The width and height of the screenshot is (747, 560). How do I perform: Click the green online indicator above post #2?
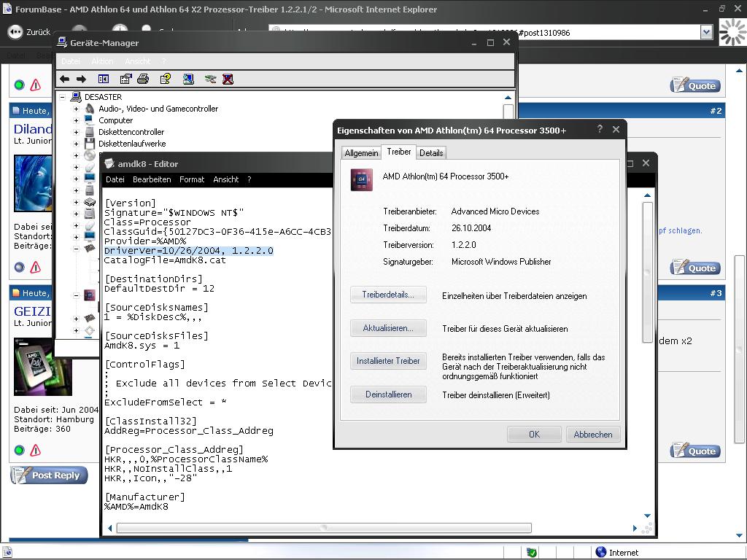[19, 85]
